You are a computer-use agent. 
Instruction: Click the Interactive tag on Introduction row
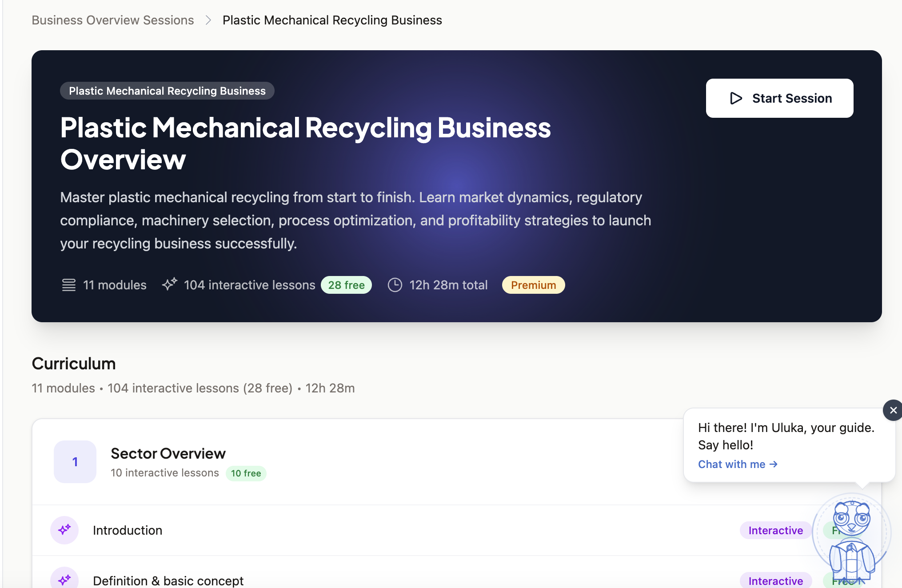pyautogui.click(x=775, y=530)
